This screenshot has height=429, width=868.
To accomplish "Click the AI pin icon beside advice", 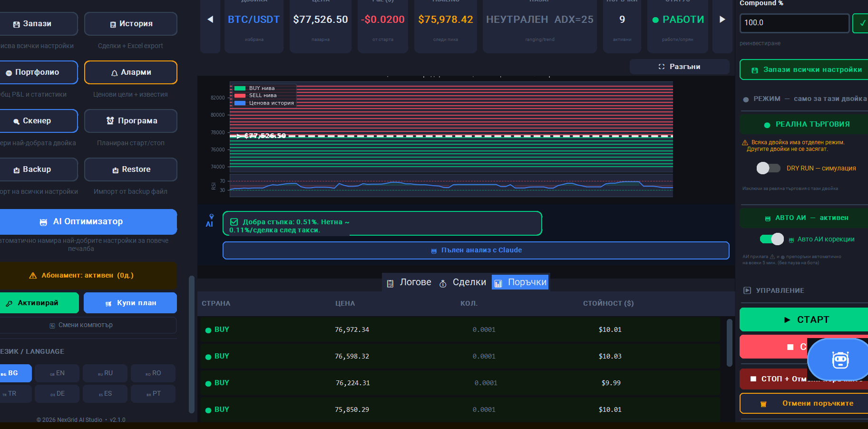I will pos(211,217).
